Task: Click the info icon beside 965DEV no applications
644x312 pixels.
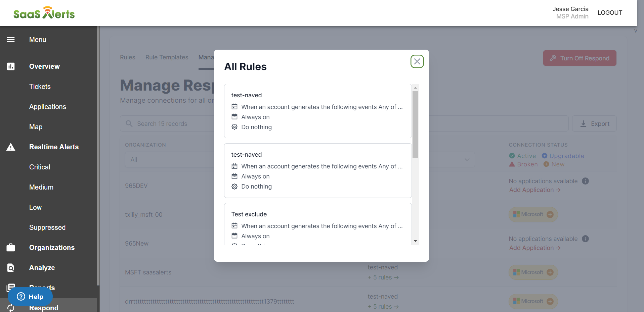Action: pos(585,181)
